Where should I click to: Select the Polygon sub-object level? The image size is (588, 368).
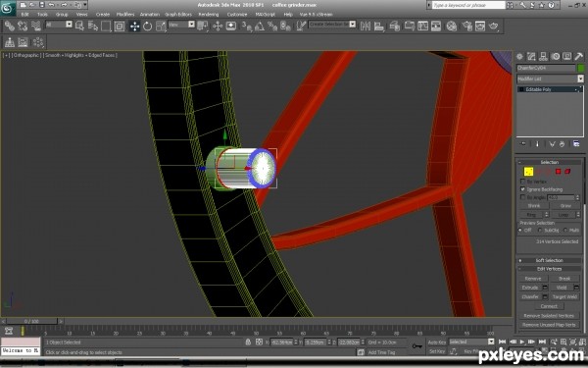(x=558, y=172)
